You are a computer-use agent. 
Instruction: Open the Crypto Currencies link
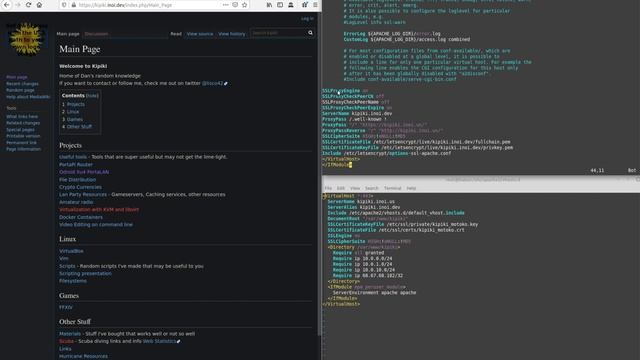coord(80,187)
